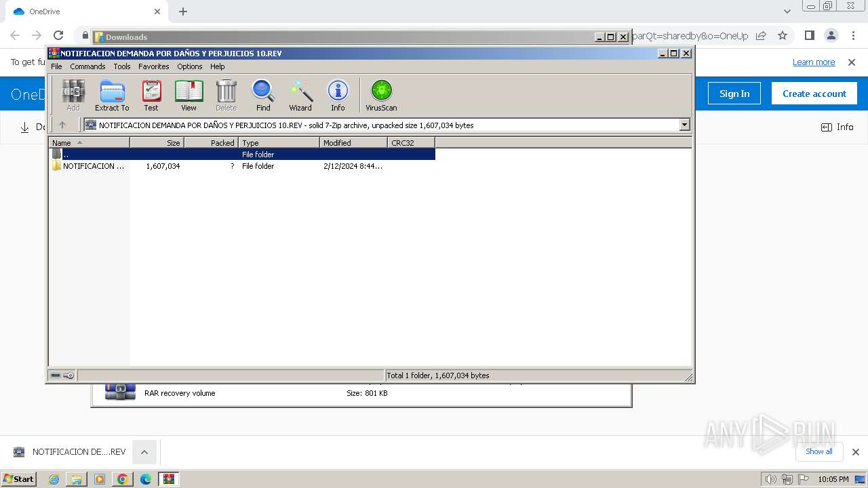This screenshot has width=868, height=488.
Task: Click the volume speaker tray icon
Action: 770,479
